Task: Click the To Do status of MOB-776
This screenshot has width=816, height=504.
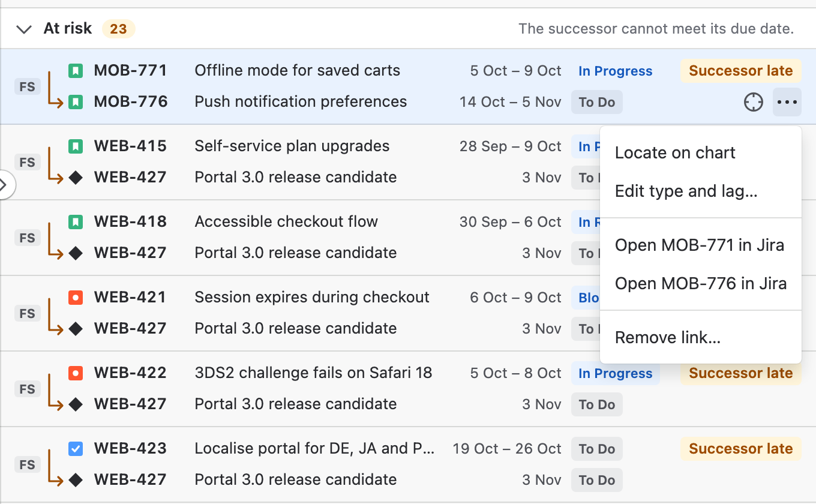Action: tap(597, 102)
